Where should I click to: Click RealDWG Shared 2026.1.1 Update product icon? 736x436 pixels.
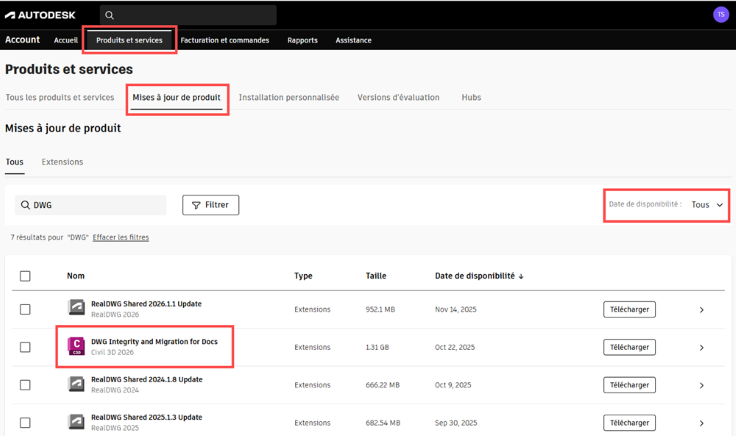pos(76,307)
